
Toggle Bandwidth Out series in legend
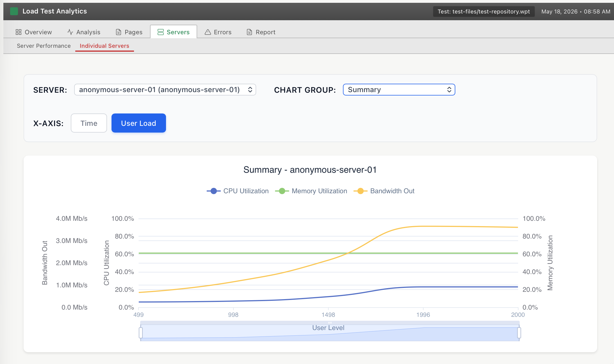pos(384,191)
